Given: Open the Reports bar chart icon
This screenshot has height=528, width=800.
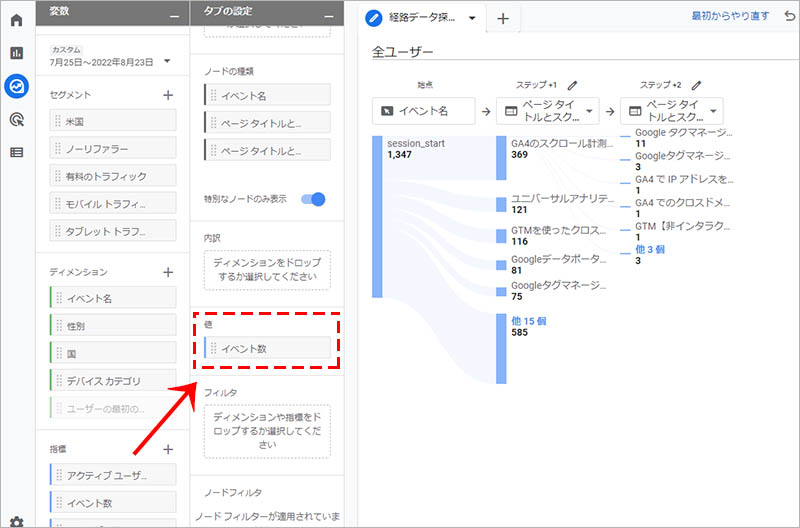Looking at the screenshot, I should 16,53.
